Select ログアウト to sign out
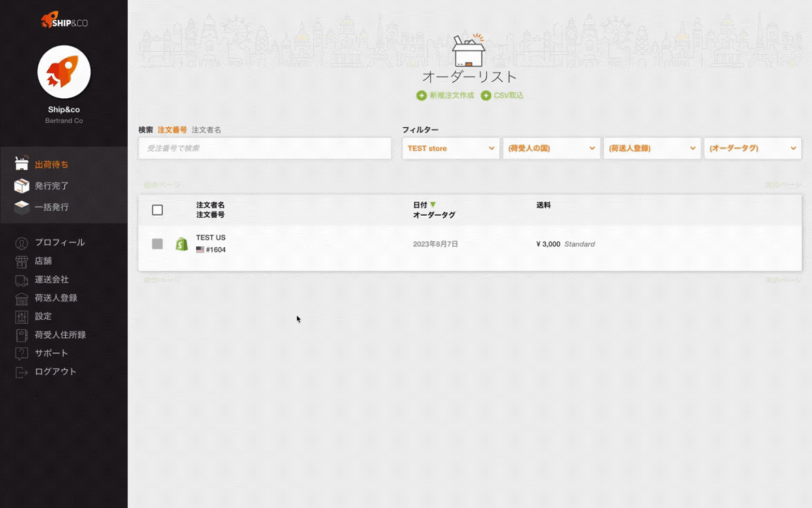 point(56,372)
